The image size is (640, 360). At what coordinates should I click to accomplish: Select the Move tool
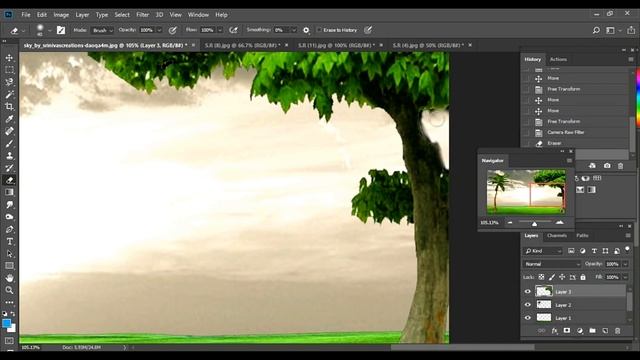click(9, 58)
